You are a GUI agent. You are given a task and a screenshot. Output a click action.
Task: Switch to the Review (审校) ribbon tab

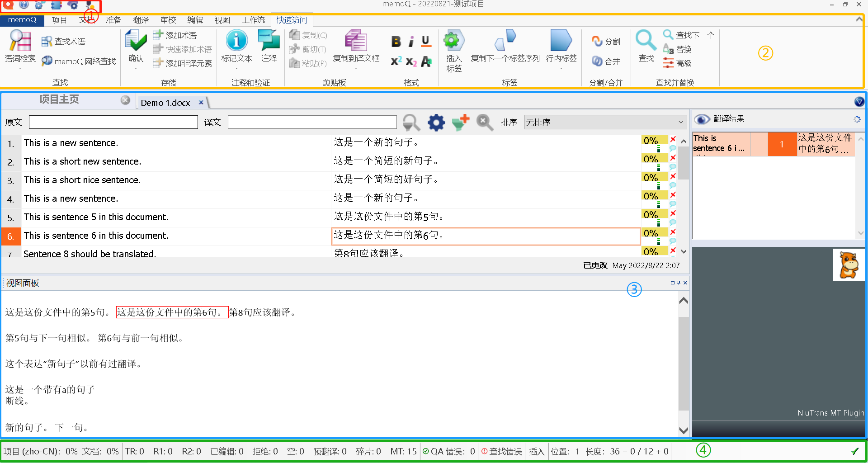click(168, 20)
